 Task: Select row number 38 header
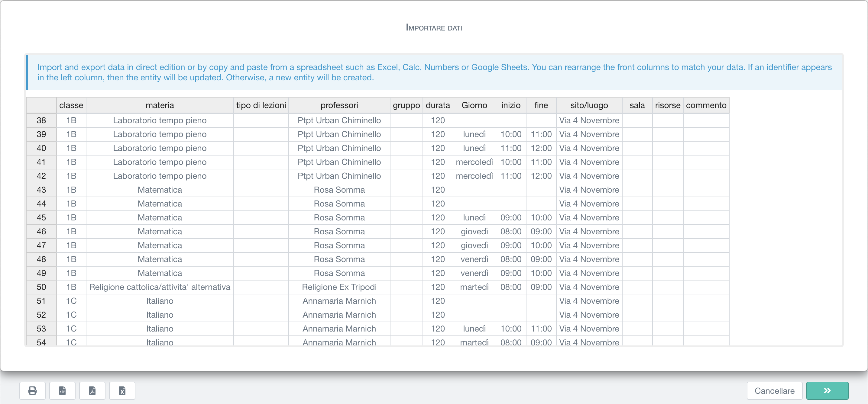click(x=41, y=120)
